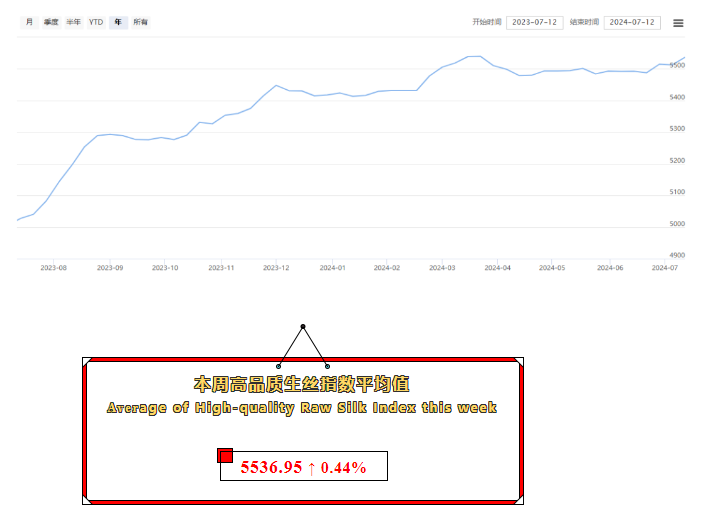The width and height of the screenshot is (706, 516).
Task: Click the 2024-04 x-axis label
Action: pos(497,268)
